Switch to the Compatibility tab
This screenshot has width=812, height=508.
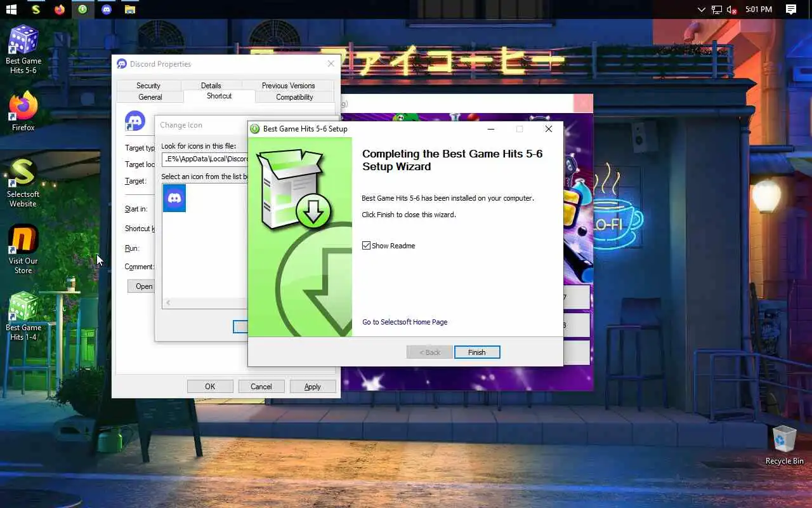pos(294,97)
